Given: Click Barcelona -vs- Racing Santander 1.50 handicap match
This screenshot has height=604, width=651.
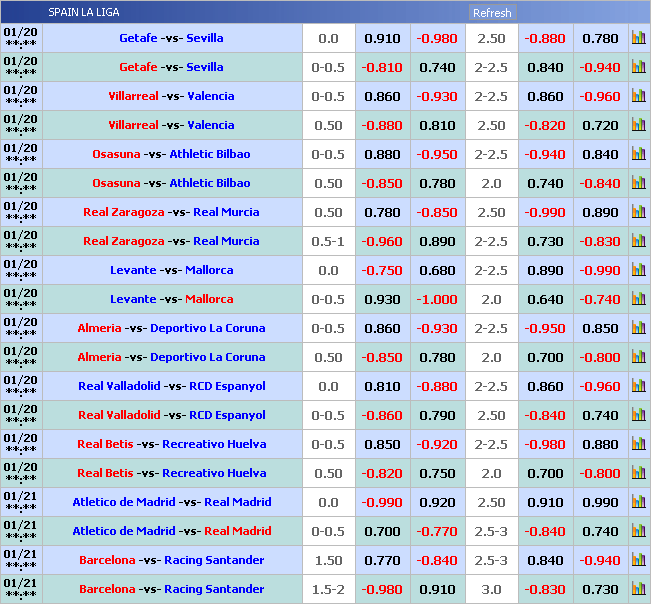Looking at the screenshot, I should [172, 561].
